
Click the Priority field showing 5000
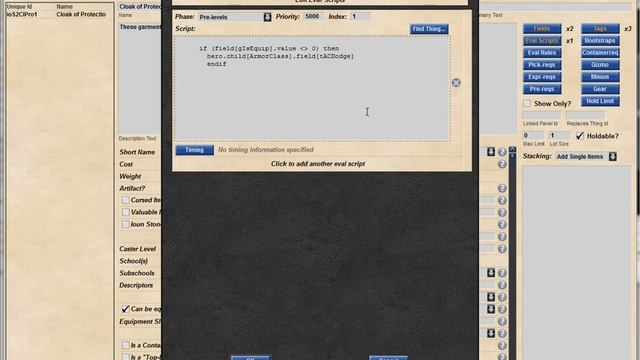pyautogui.click(x=313, y=17)
